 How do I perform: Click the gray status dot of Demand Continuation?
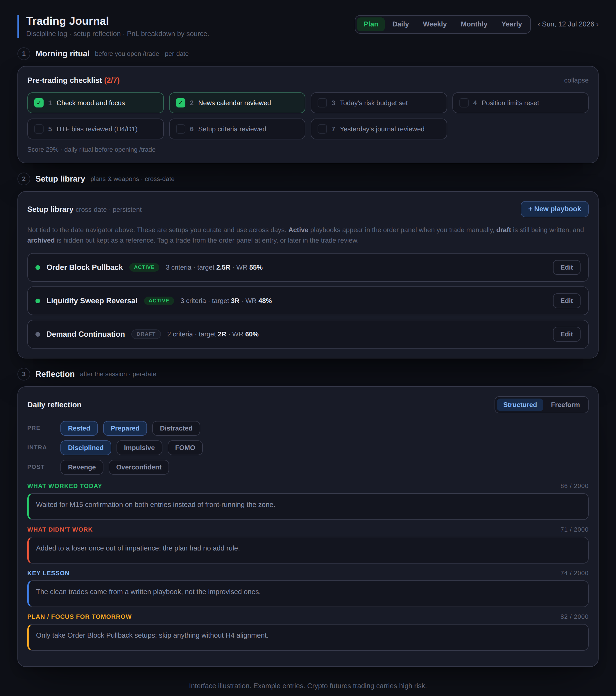38,334
